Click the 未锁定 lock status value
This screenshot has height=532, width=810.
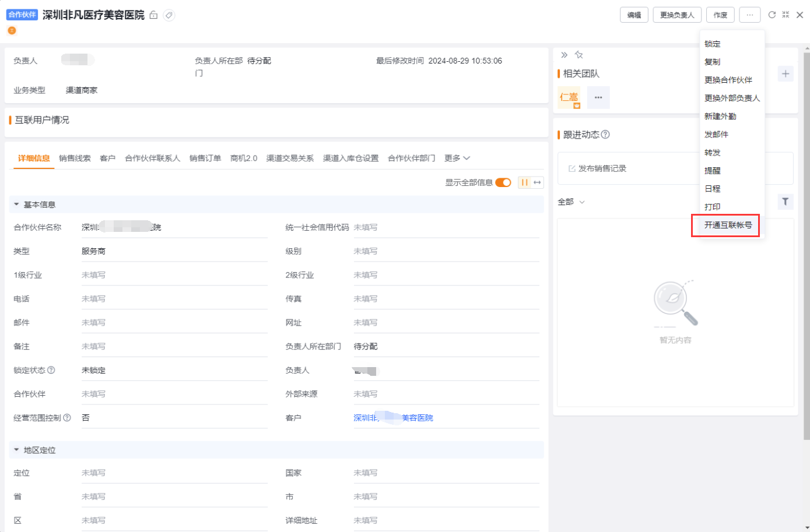93,370
